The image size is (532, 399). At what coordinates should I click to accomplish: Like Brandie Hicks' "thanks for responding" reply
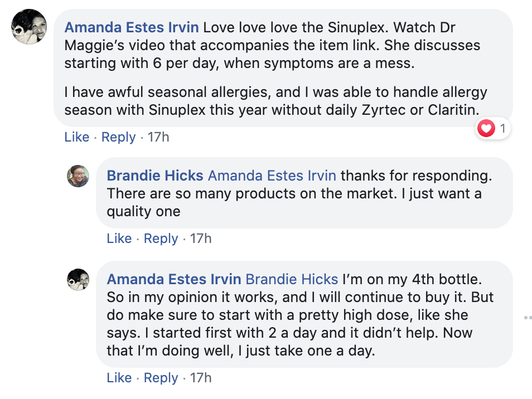119,239
